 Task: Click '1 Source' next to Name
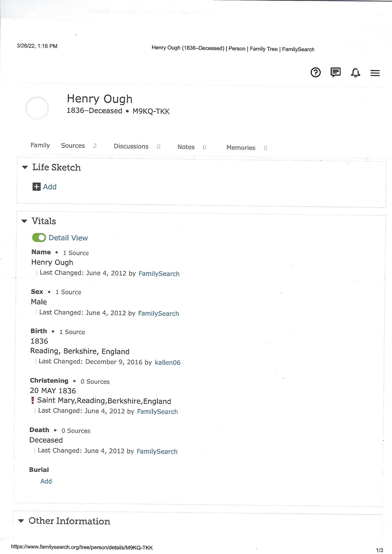click(x=76, y=253)
